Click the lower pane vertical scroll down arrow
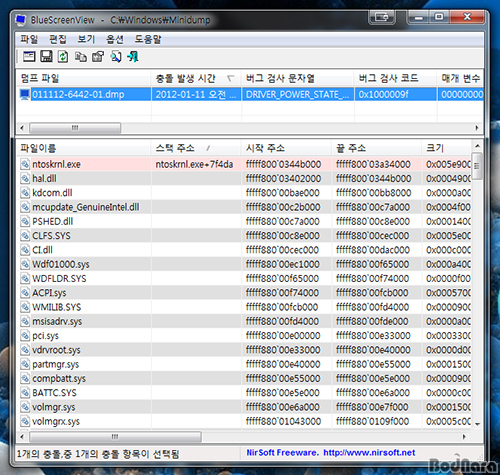 point(477,424)
